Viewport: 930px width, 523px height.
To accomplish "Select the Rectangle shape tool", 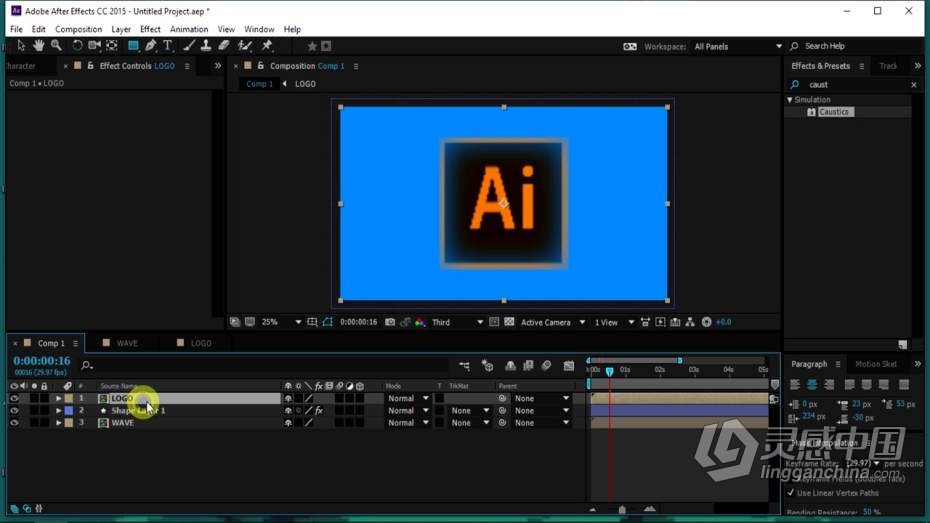I will 133,46.
